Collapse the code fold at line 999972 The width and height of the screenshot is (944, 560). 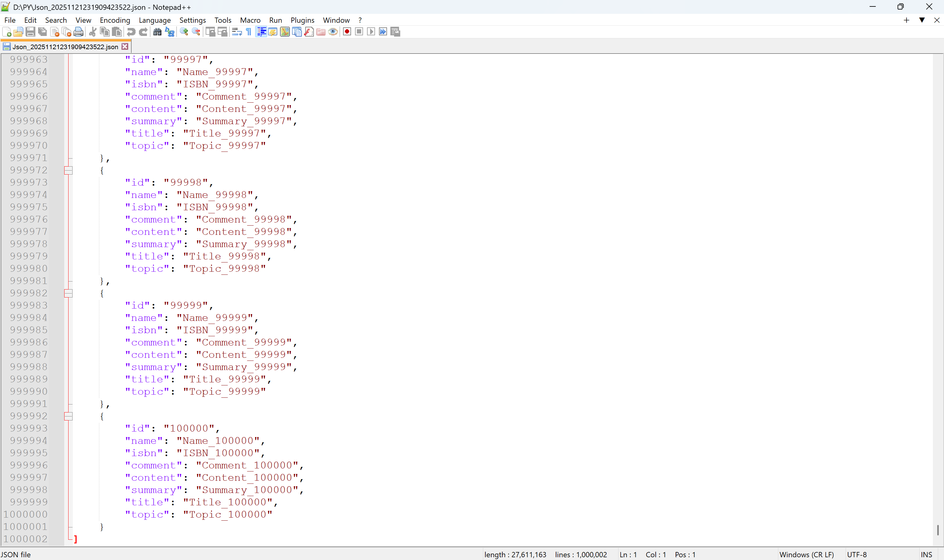[69, 170]
